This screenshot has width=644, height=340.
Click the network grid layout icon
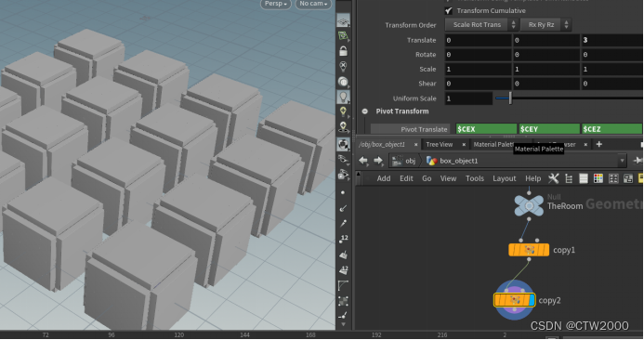613,178
